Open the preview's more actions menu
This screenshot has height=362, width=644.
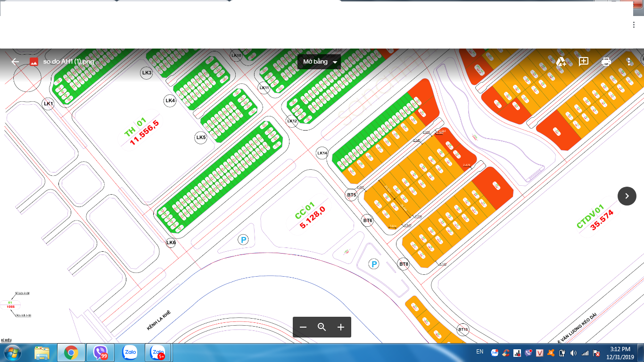tap(629, 62)
